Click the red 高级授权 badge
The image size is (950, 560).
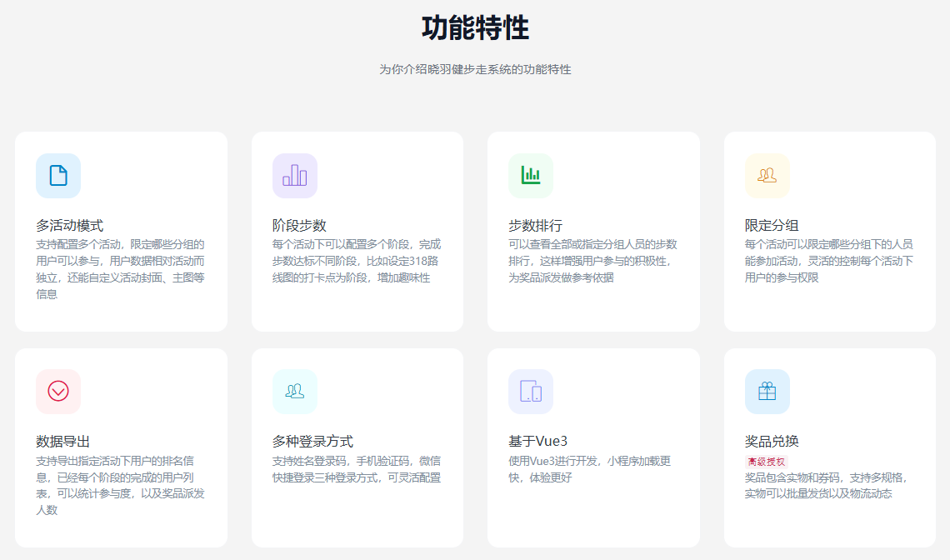(x=766, y=462)
